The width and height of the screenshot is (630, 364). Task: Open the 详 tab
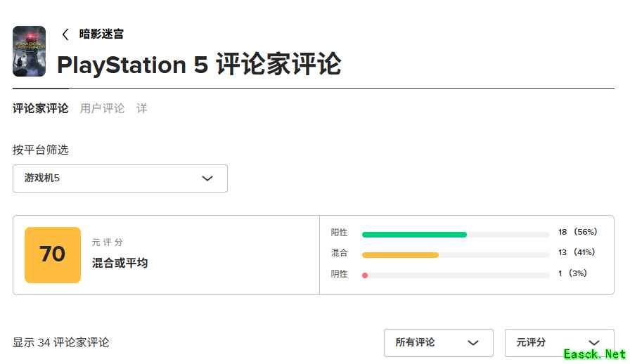142,108
